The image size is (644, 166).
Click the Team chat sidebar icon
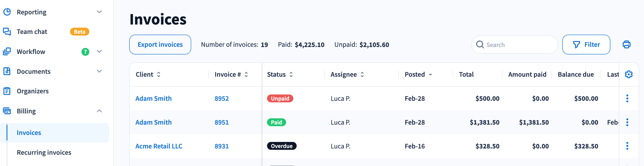(7, 31)
